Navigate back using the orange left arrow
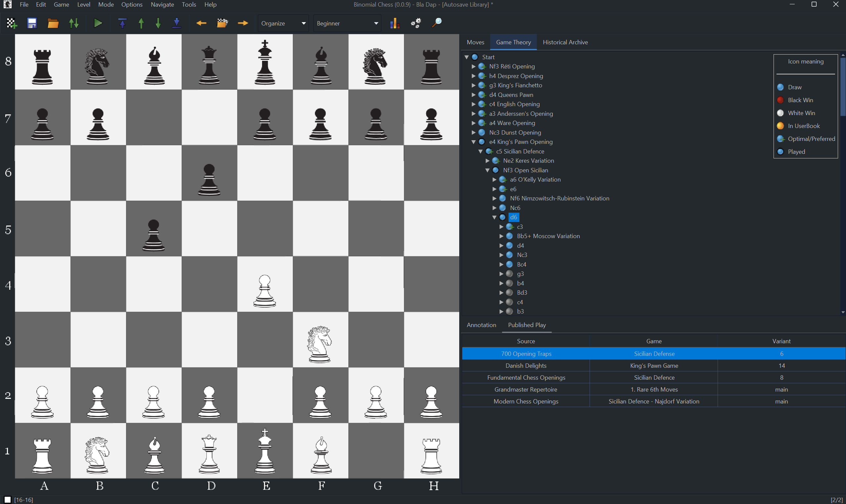846x504 pixels. coord(201,23)
